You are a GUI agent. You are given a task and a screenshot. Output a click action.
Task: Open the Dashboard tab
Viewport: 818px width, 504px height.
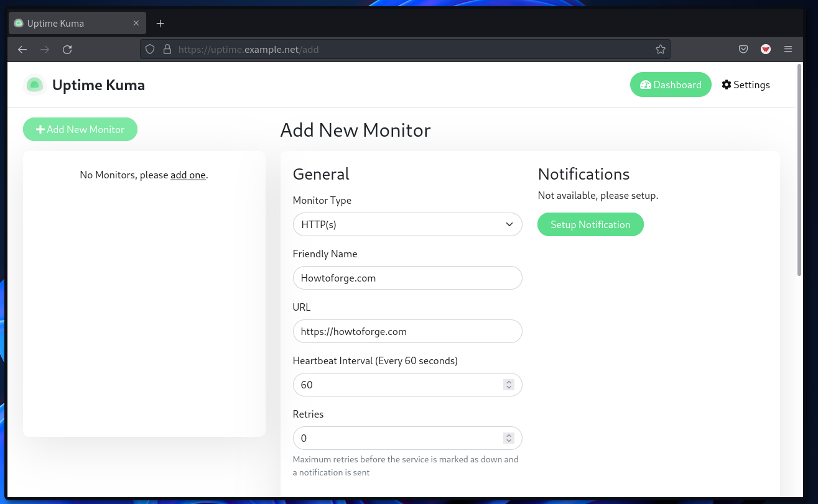coord(671,85)
